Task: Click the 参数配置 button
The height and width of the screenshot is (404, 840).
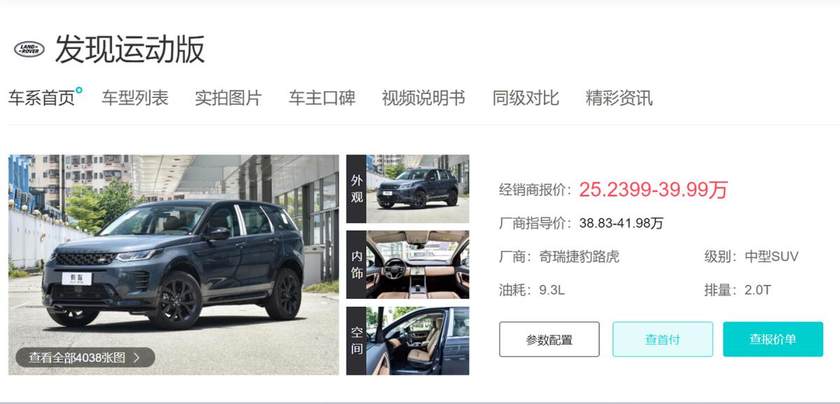Action: tap(549, 339)
